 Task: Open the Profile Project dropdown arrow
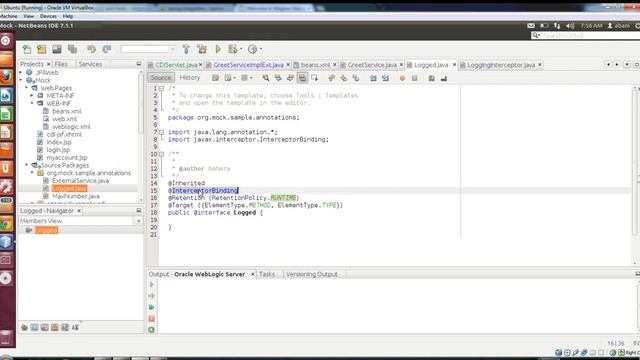pos(260,49)
